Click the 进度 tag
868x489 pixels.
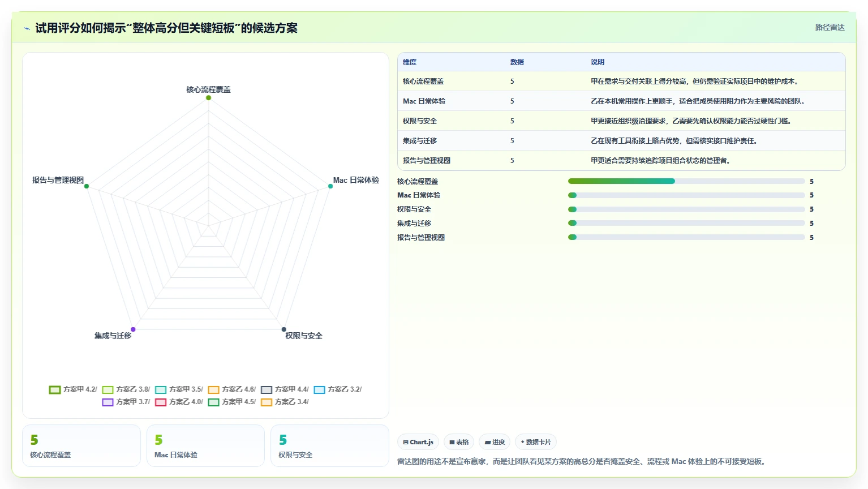pyautogui.click(x=495, y=442)
